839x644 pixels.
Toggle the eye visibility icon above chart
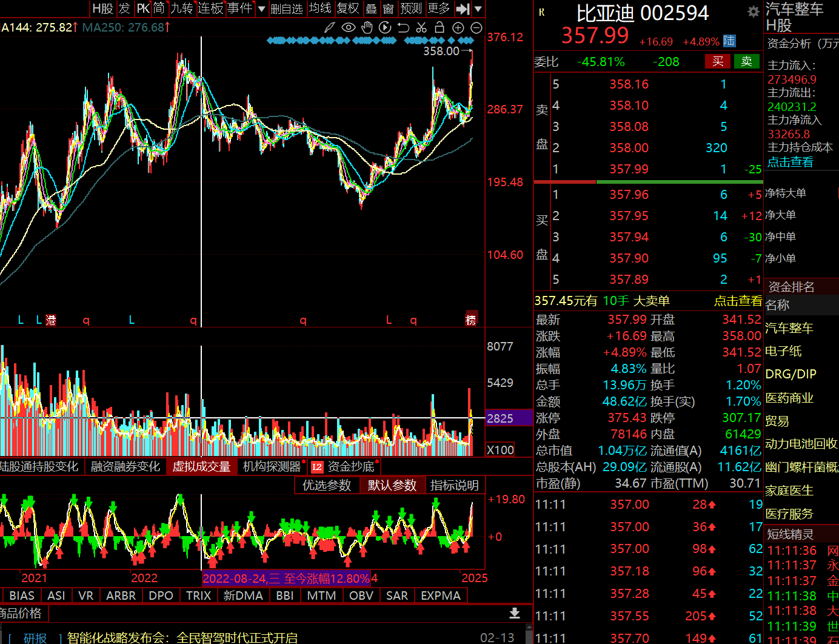point(348,27)
